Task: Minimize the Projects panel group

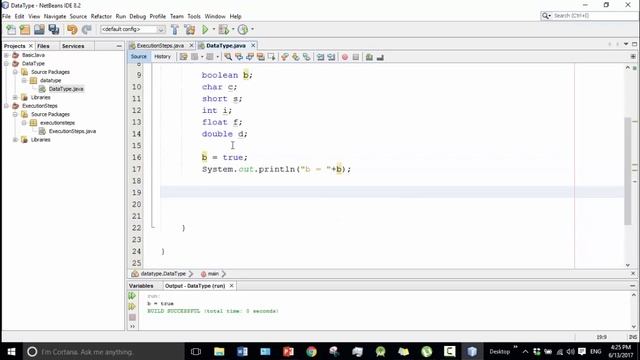Action: 119,46
